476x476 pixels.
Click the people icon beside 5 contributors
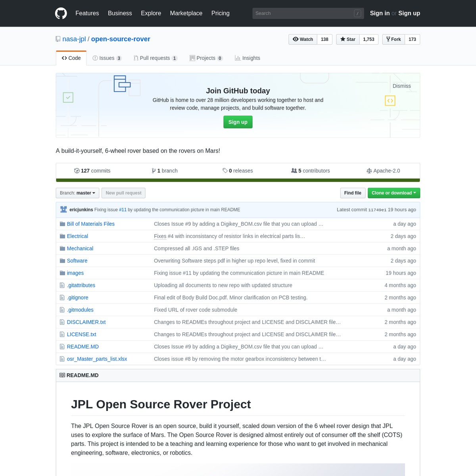point(294,171)
